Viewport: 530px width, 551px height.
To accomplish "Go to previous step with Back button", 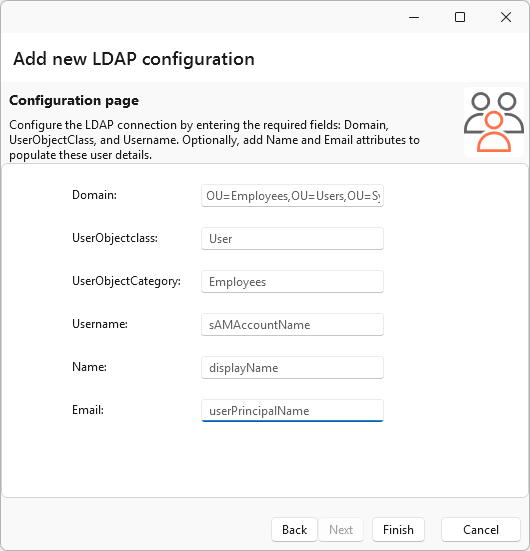I will click(x=295, y=530).
